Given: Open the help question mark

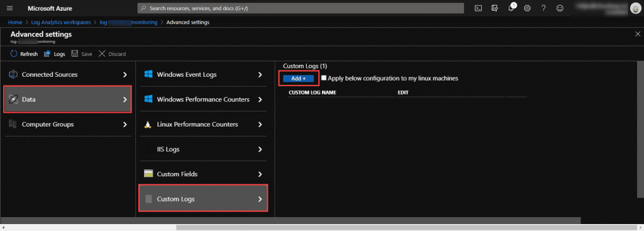Looking at the screenshot, I should (543, 8).
